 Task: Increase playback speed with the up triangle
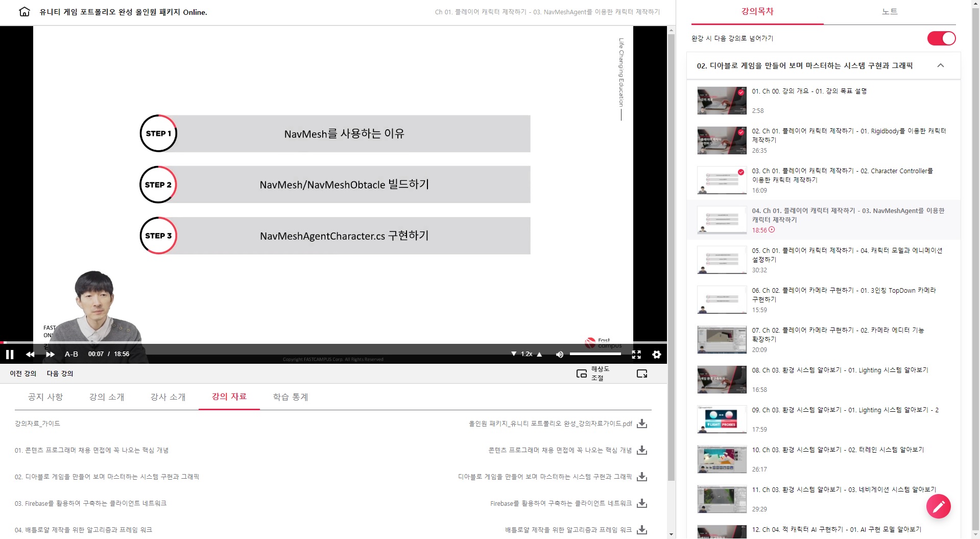(539, 354)
